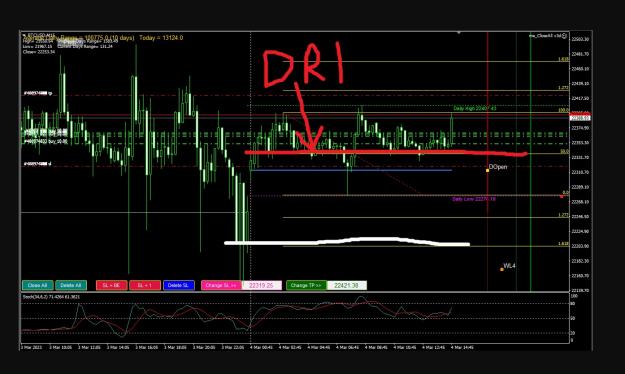Screen dimensions: 625x374
Task: Click the Delete All button
Action: click(x=71, y=285)
